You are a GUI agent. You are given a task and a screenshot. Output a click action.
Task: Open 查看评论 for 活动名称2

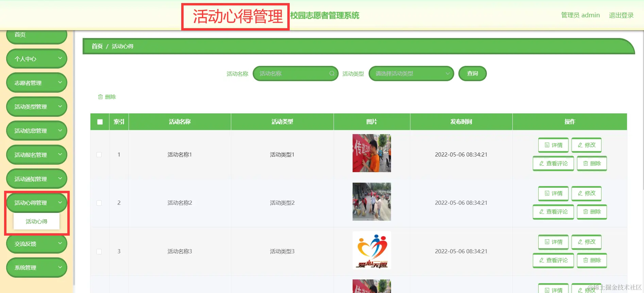click(553, 212)
